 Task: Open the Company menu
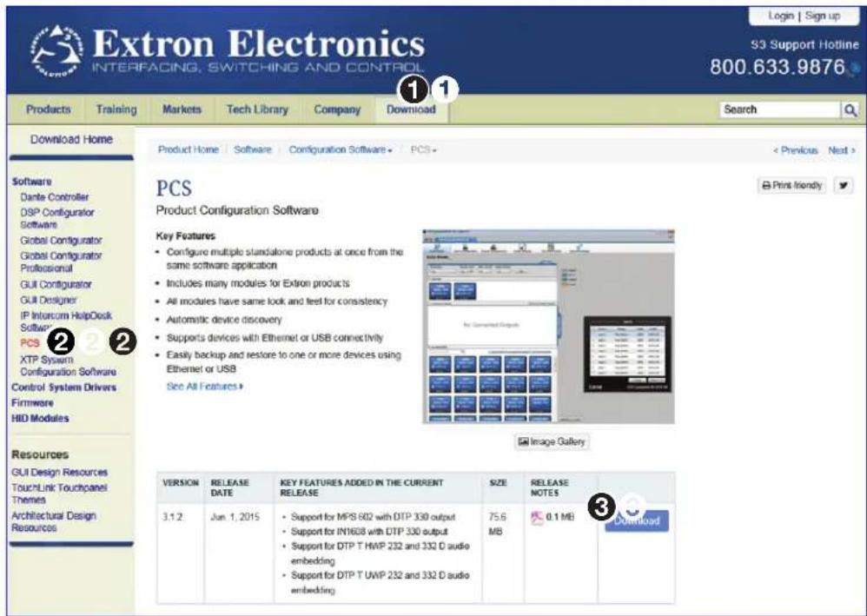point(337,109)
